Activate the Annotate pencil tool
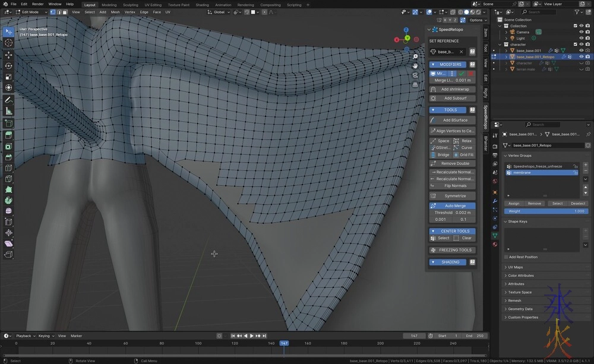 click(9, 100)
